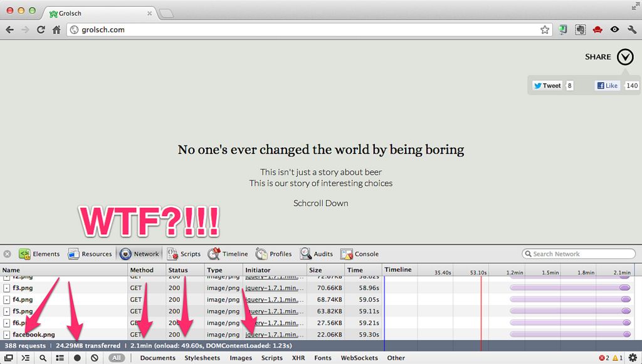Toggle the bookmark star for grolsch.com
The height and width of the screenshot is (364, 642).
[x=545, y=29]
